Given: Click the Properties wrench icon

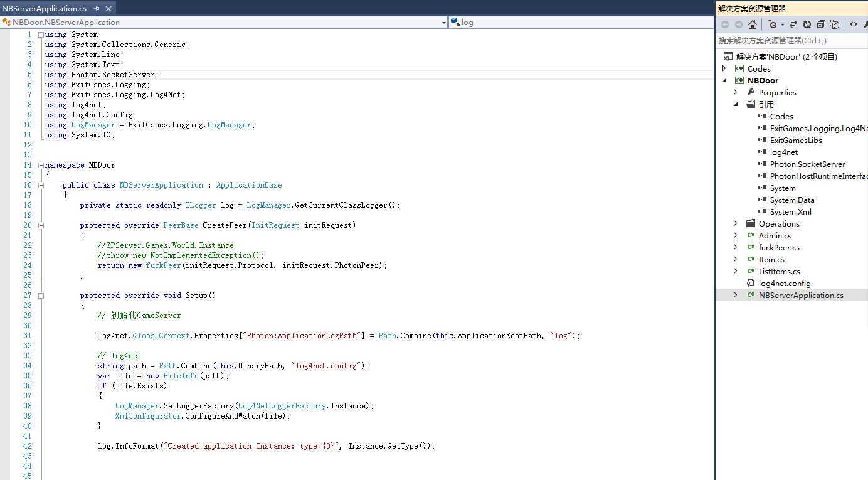Looking at the screenshot, I should [751, 92].
